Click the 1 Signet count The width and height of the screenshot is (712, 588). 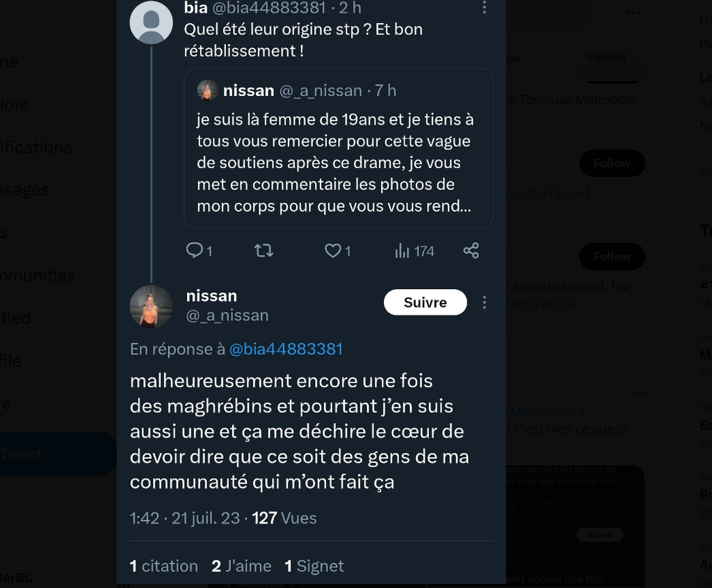(314, 566)
